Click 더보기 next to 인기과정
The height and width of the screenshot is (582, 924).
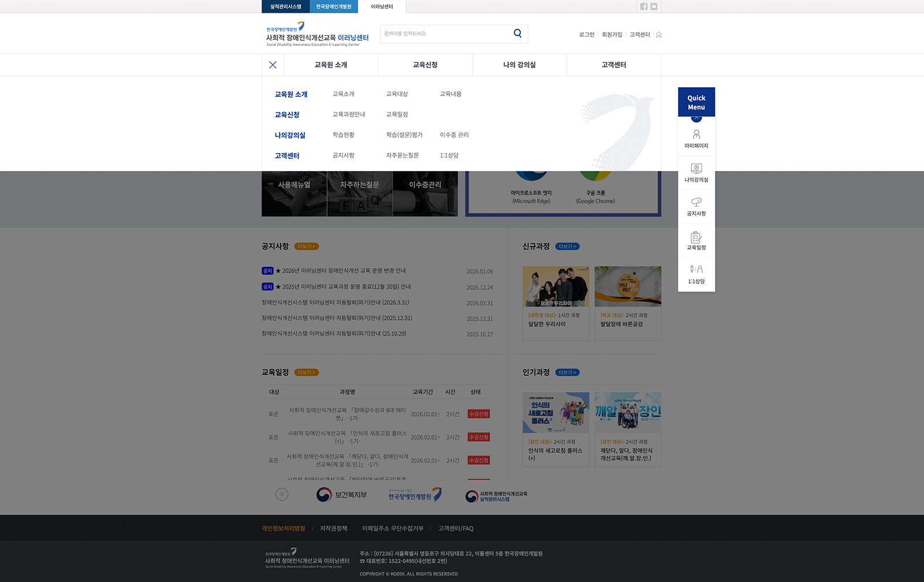pyautogui.click(x=567, y=372)
